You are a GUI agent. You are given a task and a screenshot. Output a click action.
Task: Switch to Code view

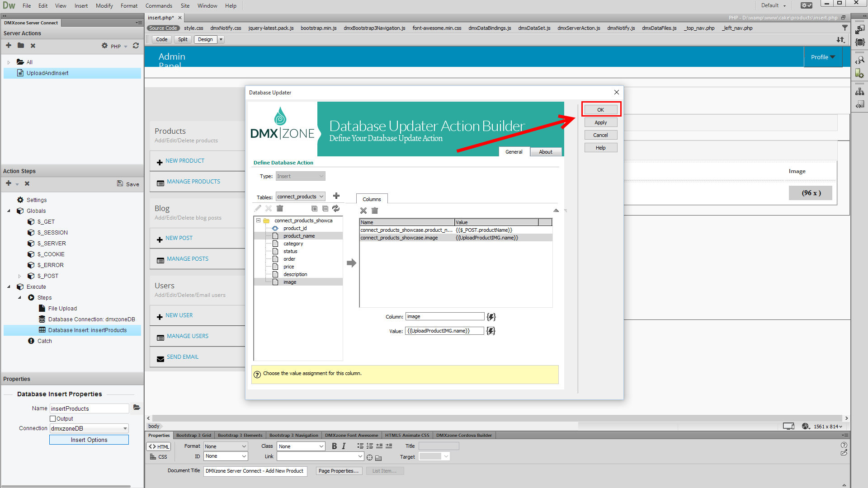[162, 39]
